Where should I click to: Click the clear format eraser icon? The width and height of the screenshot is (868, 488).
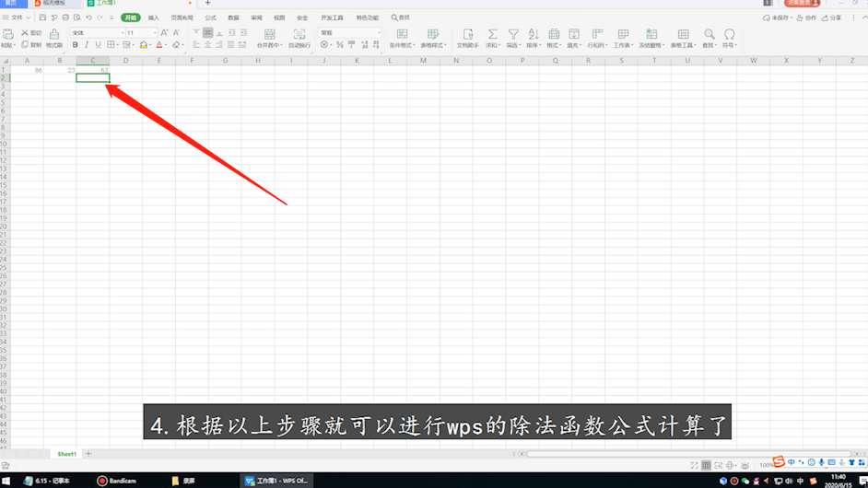click(176, 45)
